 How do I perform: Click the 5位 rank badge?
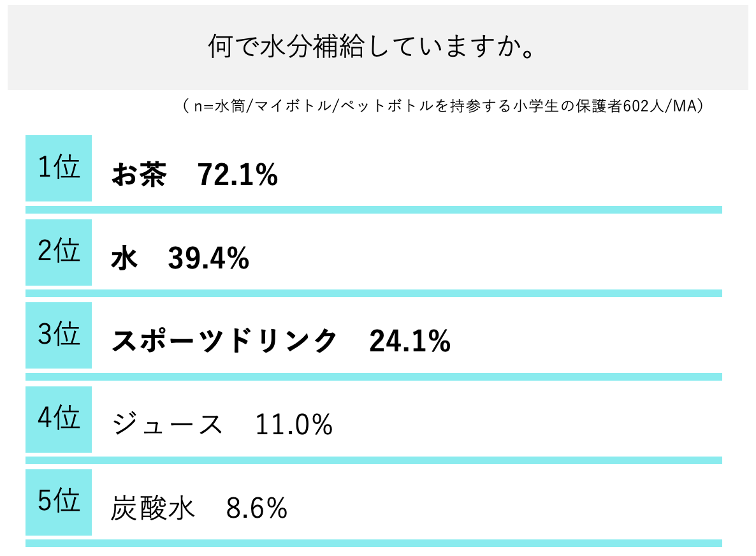[x=59, y=502]
